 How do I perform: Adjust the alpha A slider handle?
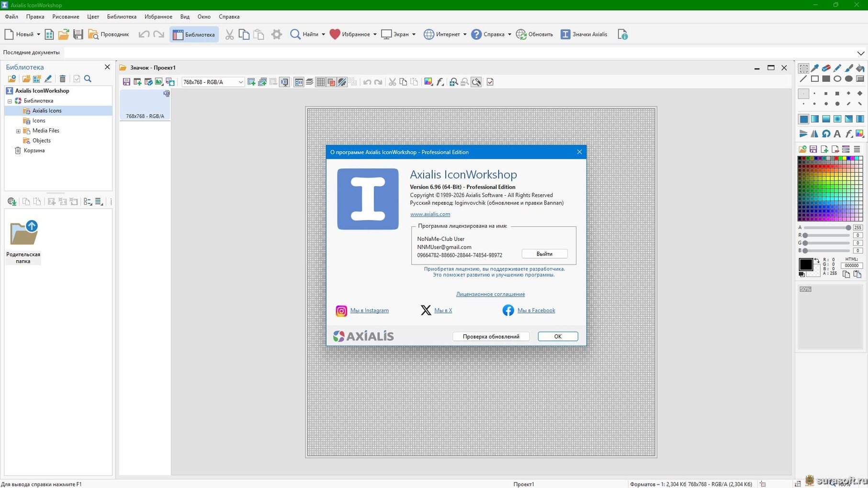tap(848, 228)
